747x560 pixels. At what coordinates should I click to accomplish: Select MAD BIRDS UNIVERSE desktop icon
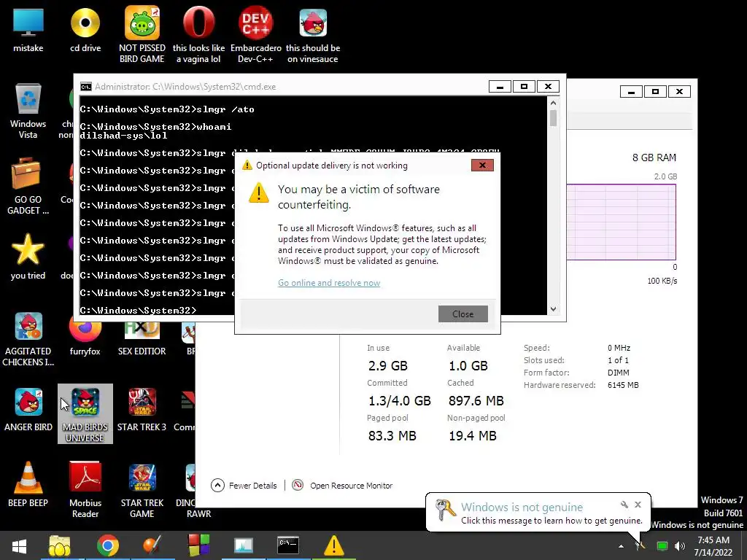[85, 414]
